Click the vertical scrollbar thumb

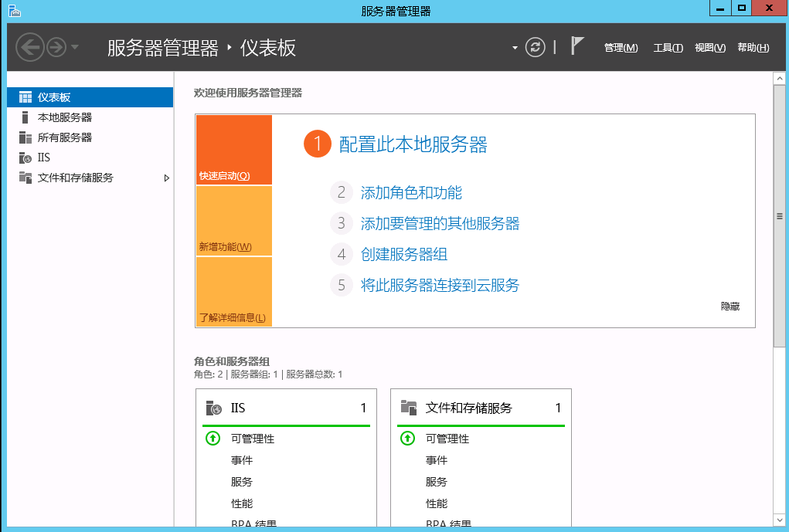coord(780,216)
